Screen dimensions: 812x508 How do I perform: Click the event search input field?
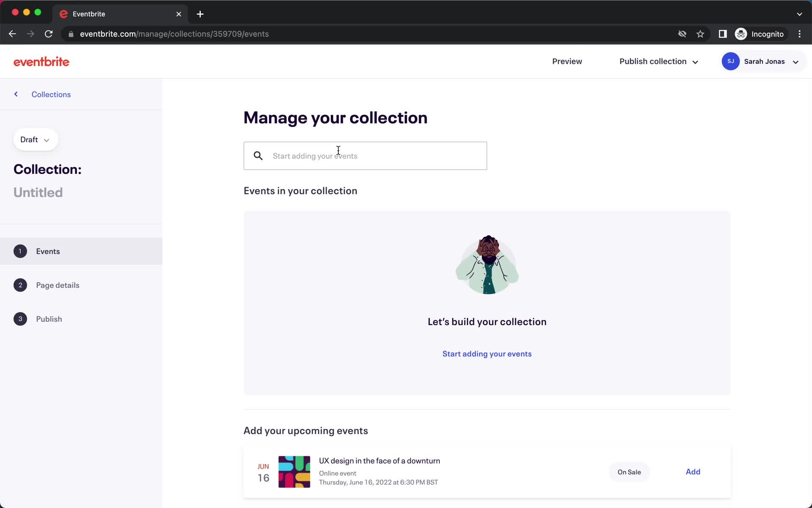pyautogui.click(x=366, y=156)
